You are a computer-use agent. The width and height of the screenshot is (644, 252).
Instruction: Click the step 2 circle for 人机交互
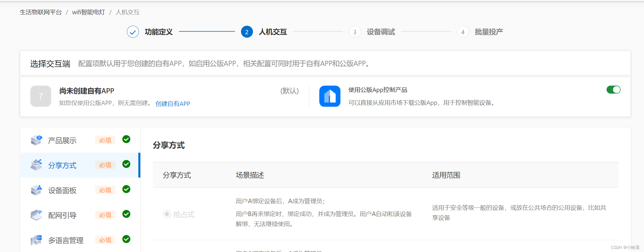tap(247, 32)
